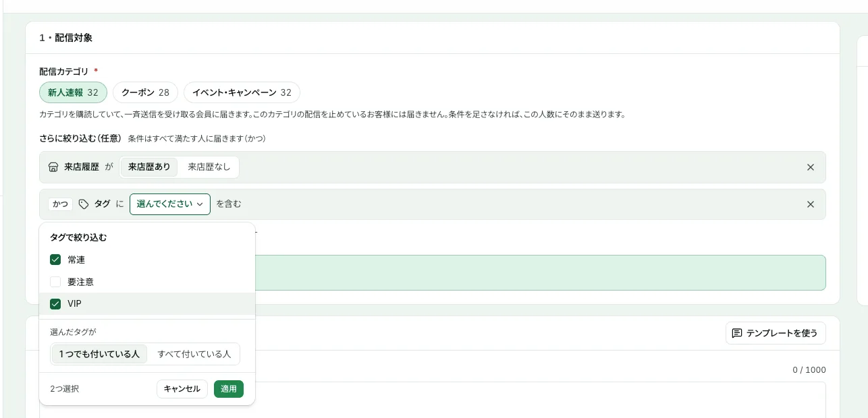Click キャンセル in the tag popup
The height and width of the screenshot is (418, 868).
(182, 389)
